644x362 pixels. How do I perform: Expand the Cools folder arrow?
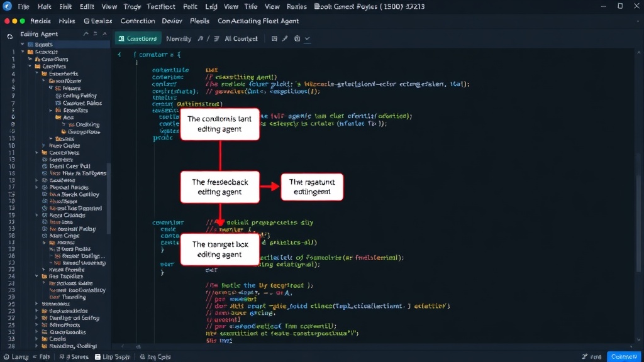[x=37, y=339]
